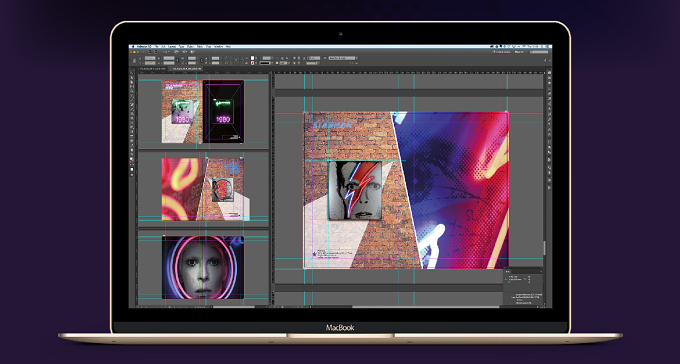Click the red-slashed Stroke swatch in Control panel
The height and width of the screenshot is (364, 680).
(252, 63)
